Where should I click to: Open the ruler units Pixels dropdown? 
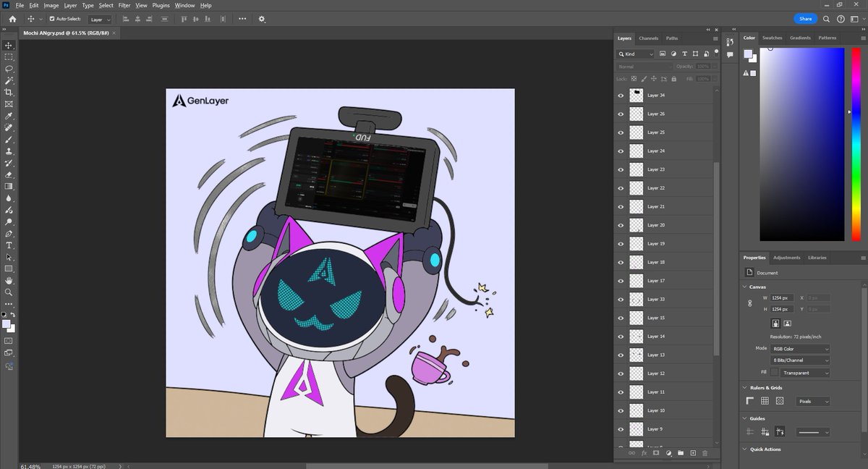813,401
